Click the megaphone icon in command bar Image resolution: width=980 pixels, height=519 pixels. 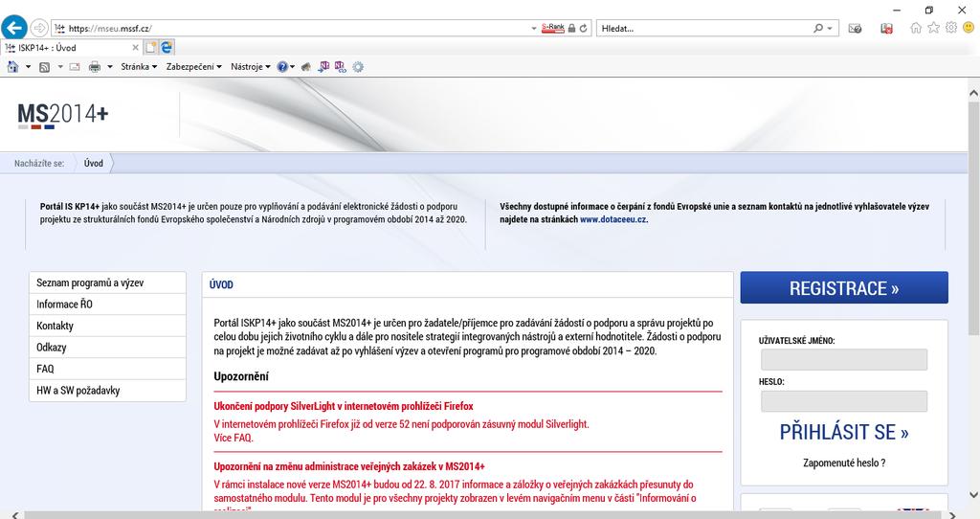pos(306,67)
